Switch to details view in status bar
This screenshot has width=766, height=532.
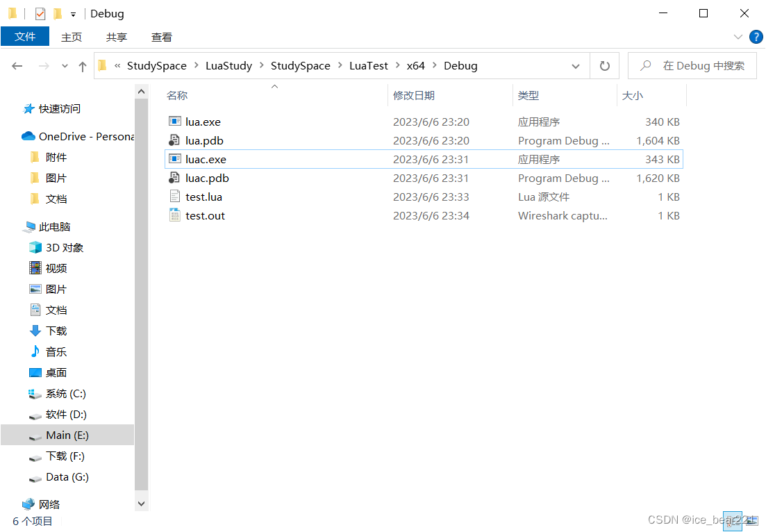click(x=733, y=521)
